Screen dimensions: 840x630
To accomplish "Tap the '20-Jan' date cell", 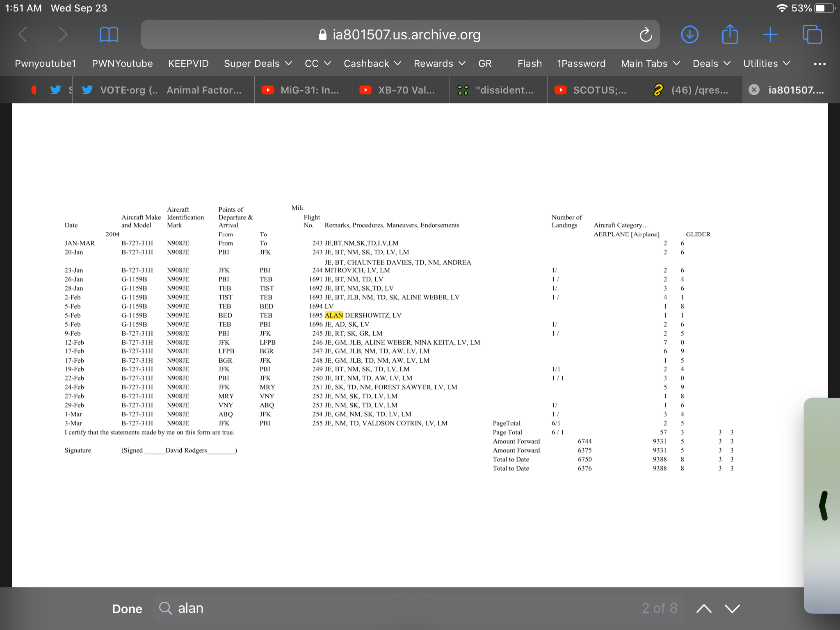I will [x=74, y=252].
